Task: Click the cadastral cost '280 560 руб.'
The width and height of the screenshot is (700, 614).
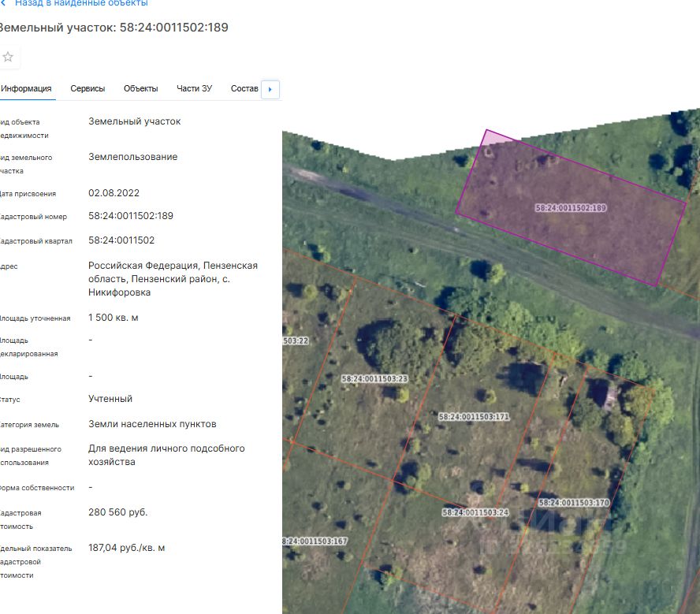Action: 118,512
